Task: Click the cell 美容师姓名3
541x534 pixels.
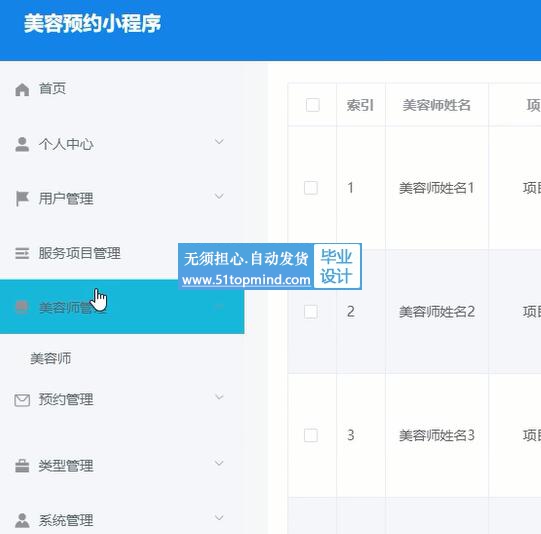Action: (436, 435)
